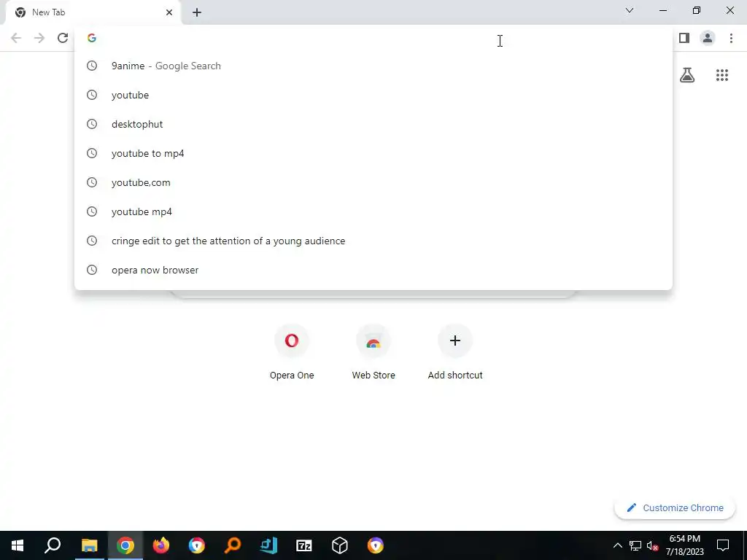This screenshot has width=747, height=560.
Task: Choose the youtube.com suggestion
Action: click(x=373, y=182)
